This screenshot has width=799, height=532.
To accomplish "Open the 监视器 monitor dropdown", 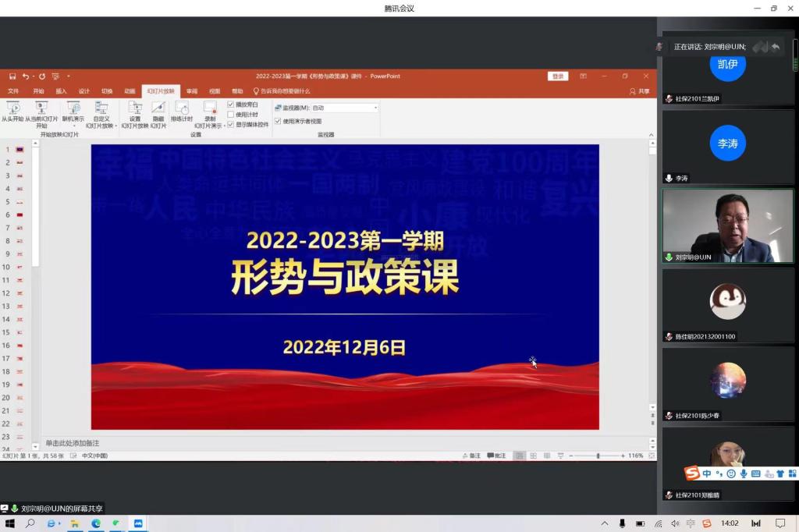I will point(375,108).
